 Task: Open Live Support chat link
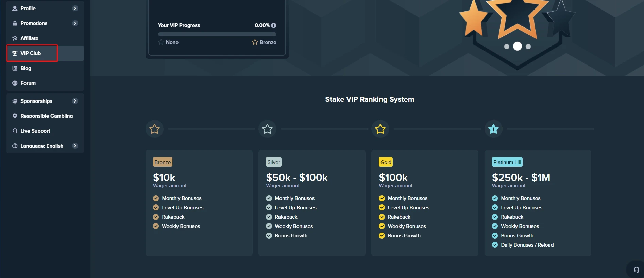coord(45,131)
